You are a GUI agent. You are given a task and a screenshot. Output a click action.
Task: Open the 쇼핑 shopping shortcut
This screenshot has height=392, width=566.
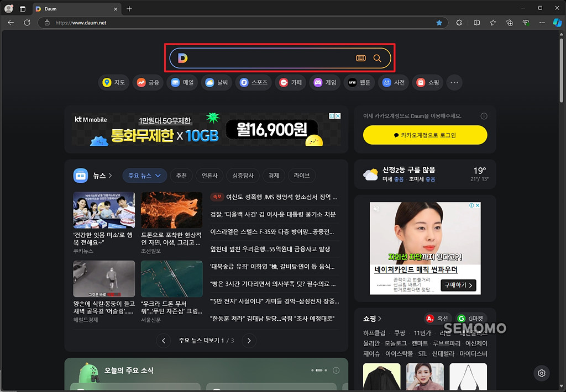[428, 83]
